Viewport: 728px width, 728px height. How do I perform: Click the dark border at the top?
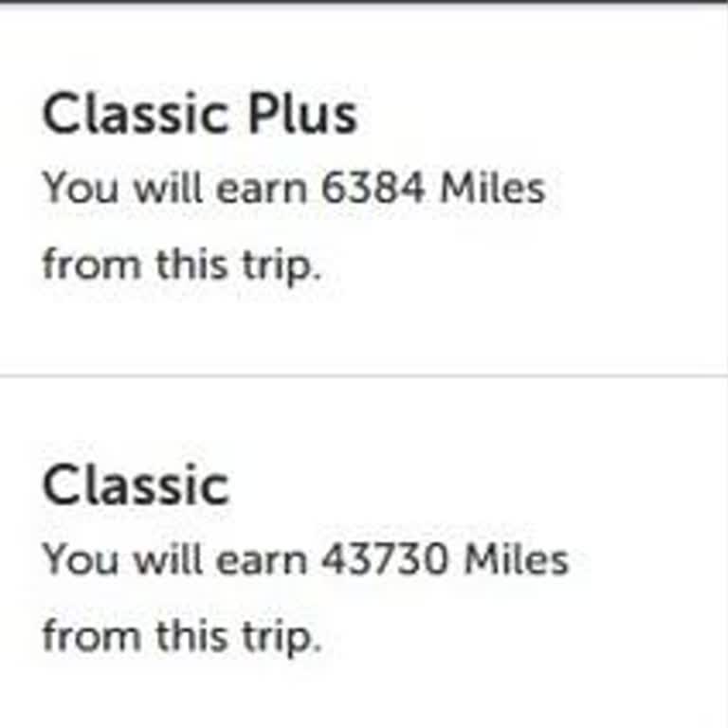click(x=364, y=2)
